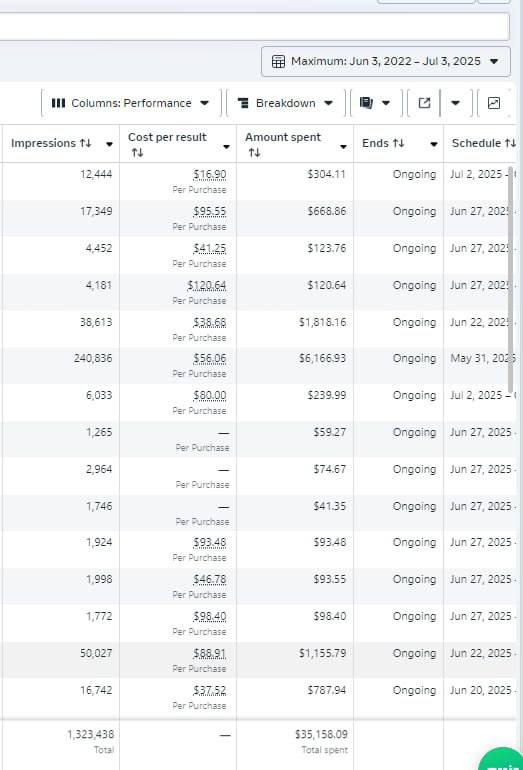
Task: Expand the Maximum date range picker
Action: coord(385,61)
